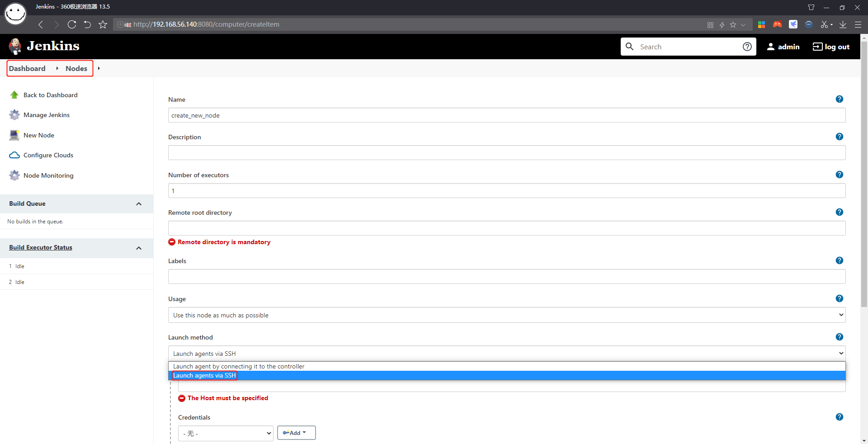Open Configure Clouds link
Screen dimensions: 868x444
tap(48, 155)
